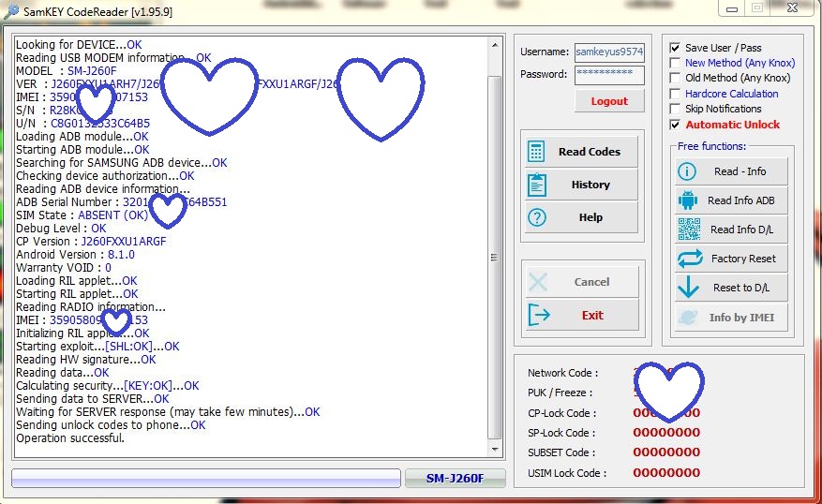822x504 pixels.
Task: Click the 'Reading HW signature...OK' line
Action: pyautogui.click(x=86, y=360)
